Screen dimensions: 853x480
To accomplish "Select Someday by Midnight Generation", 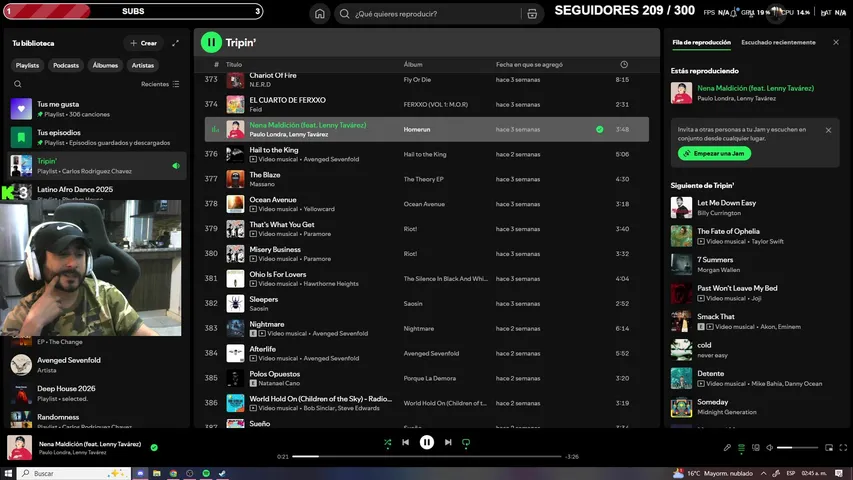I will pos(755,407).
